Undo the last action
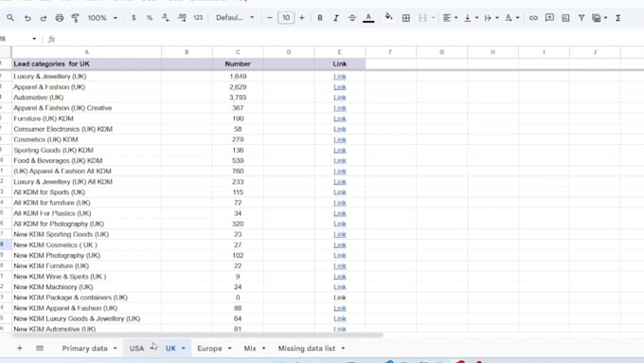Viewport: 644px width, 363px height. coord(27,18)
